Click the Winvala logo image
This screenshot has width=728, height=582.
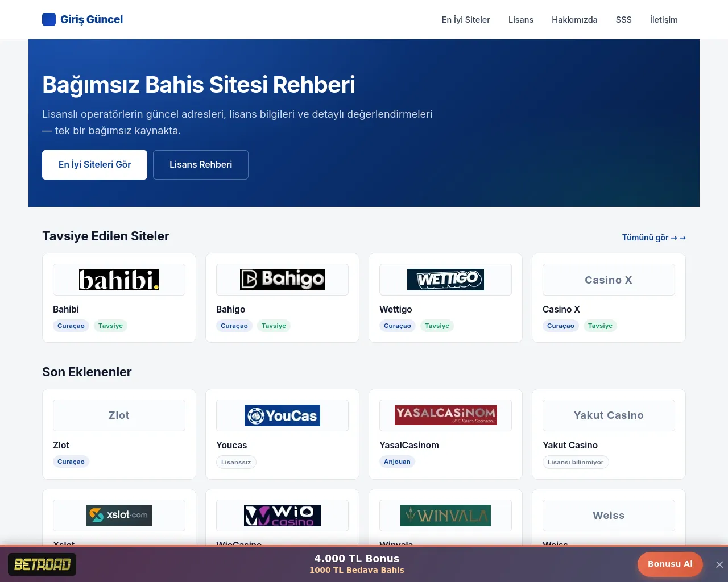coord(445,516)
